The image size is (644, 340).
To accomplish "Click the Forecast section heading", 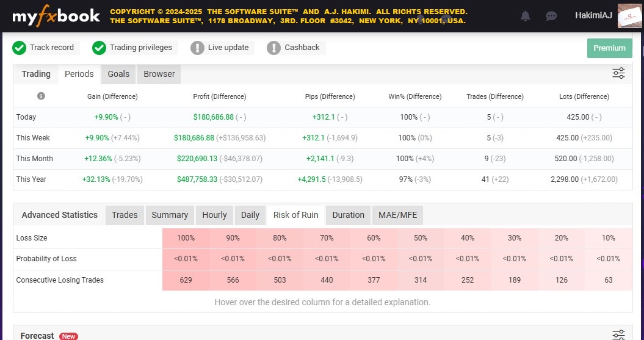I will pyautogui.click(x=37, y=336).
